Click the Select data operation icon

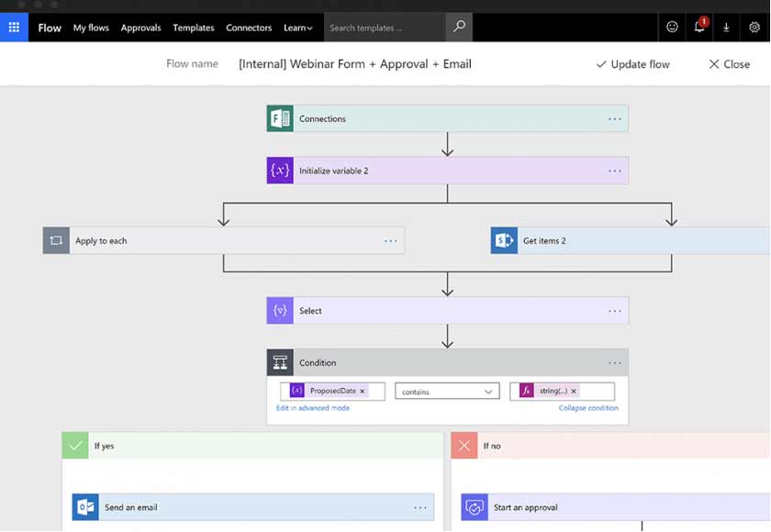(280, 310)
